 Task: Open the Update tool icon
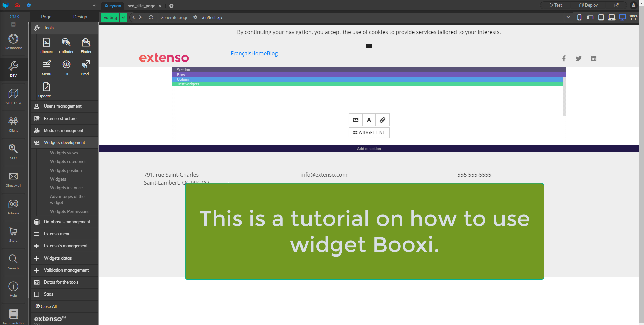(46, 90)
